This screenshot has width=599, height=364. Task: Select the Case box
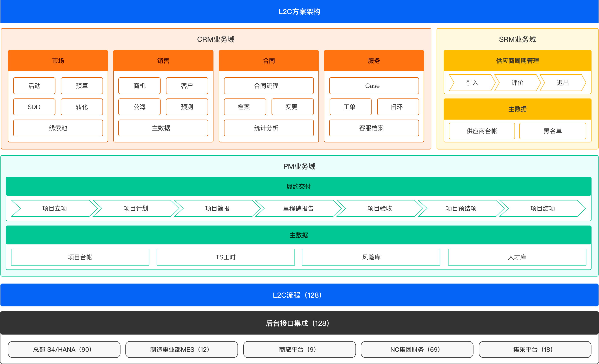[374, 86]
